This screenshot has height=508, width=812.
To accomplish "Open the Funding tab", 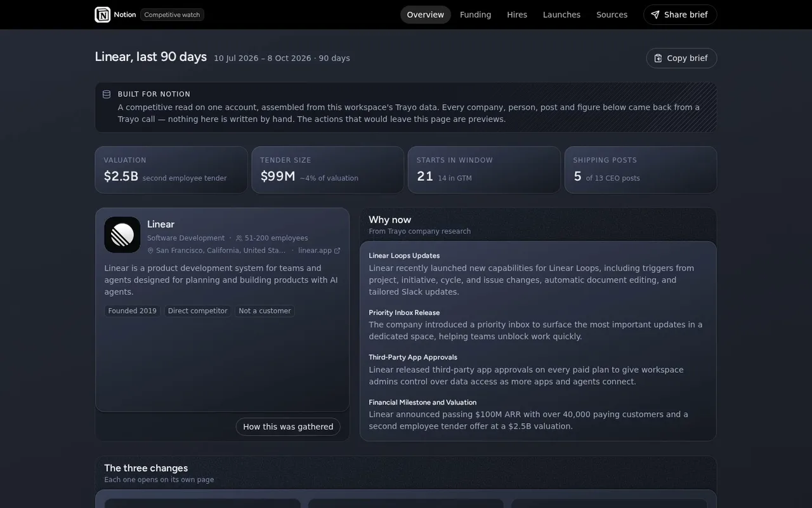I will click(x=476, y=15).
